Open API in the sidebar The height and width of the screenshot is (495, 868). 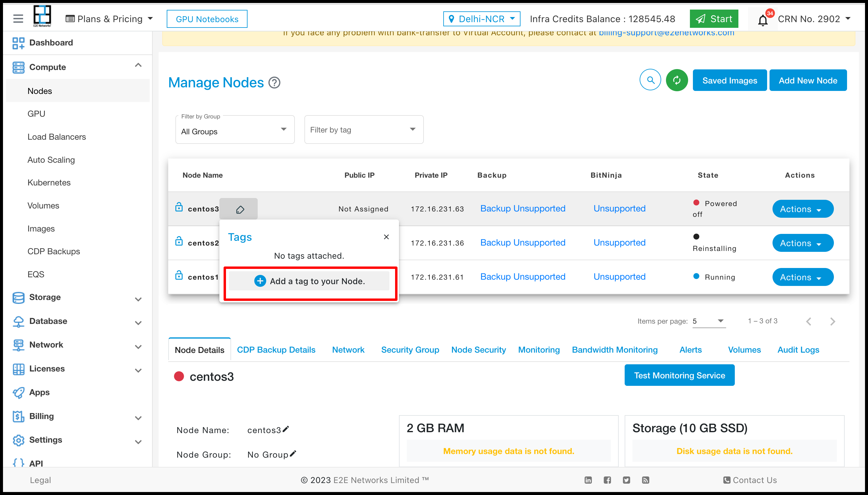(x=36, y=463)
